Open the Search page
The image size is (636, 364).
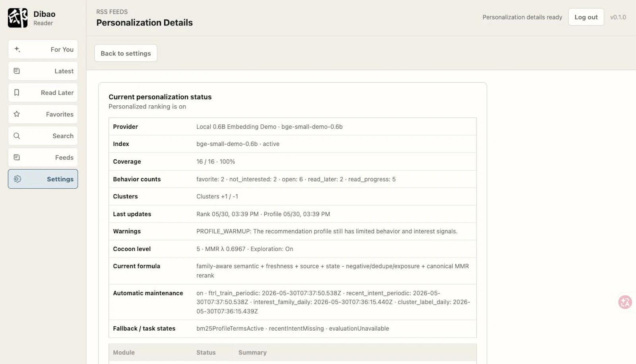click(x=43, y=136)
